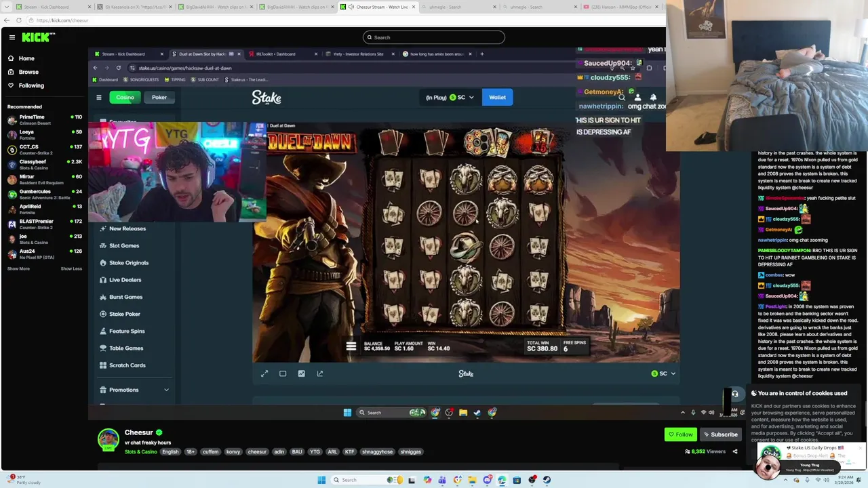The width and height of the screenshot is (868, 488).
Task: Toggle theatre mode below the game
Action: coord(283,373)
